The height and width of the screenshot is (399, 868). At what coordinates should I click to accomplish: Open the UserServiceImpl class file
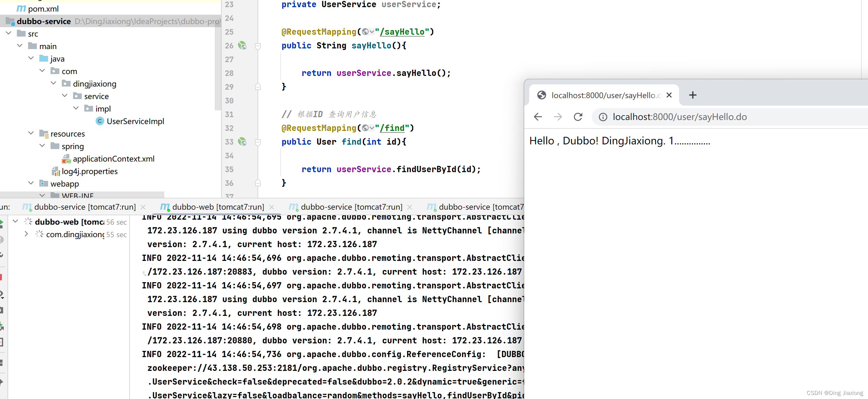135,121
